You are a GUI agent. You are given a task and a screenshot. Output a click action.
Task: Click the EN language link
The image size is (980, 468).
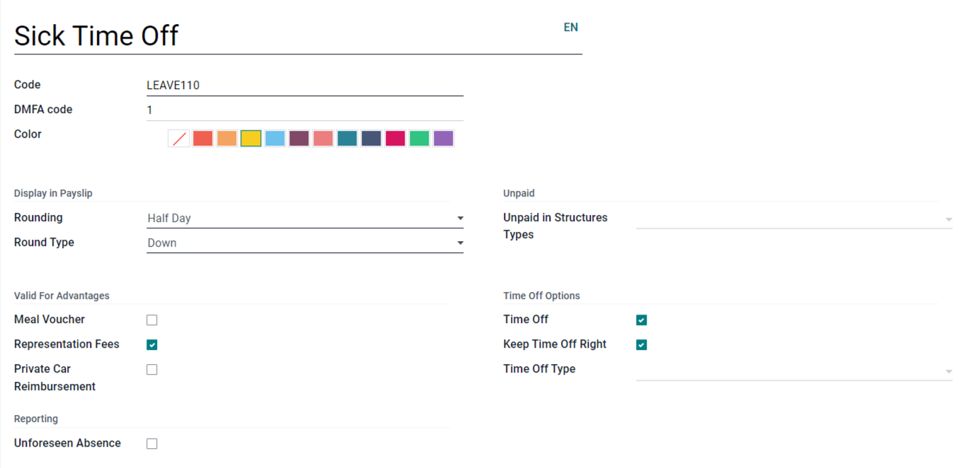click(570, 27)
